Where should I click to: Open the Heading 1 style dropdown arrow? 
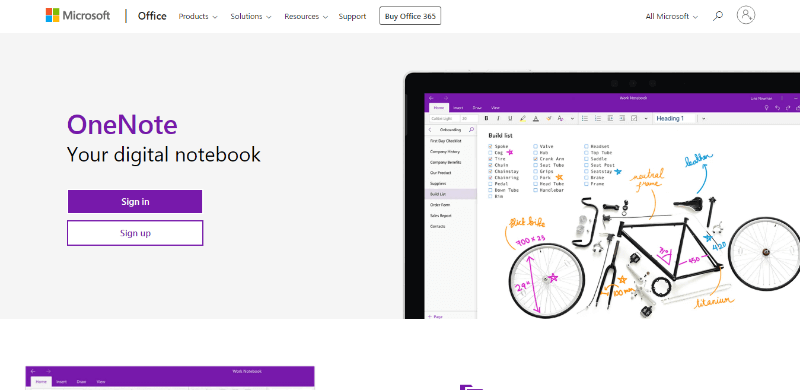(x=704, y=118)
